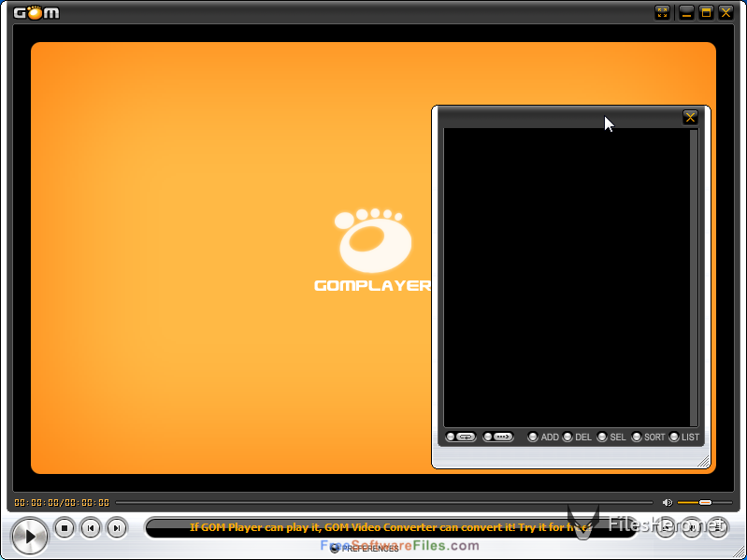Close the playlist panel
747x560 pixels.
[x=690, y=117]
